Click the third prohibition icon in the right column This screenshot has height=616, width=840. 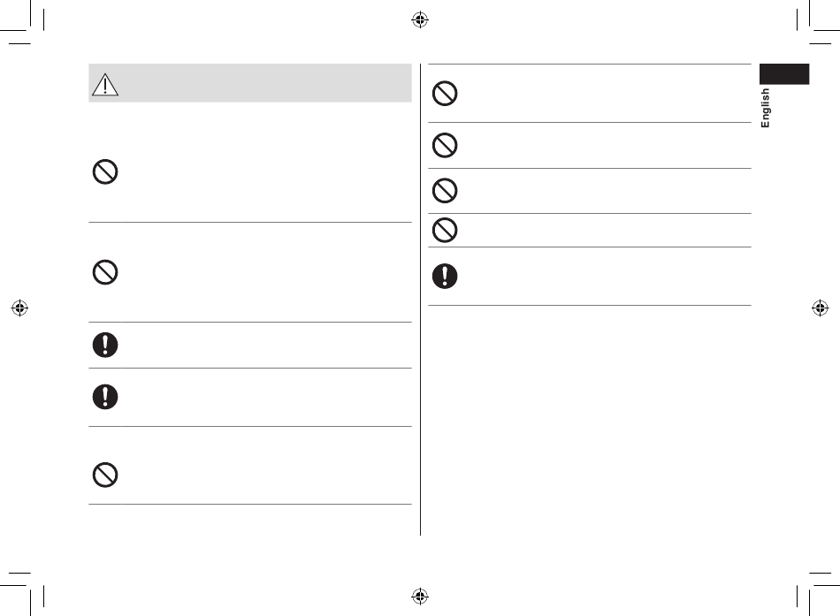click(445, 191)
